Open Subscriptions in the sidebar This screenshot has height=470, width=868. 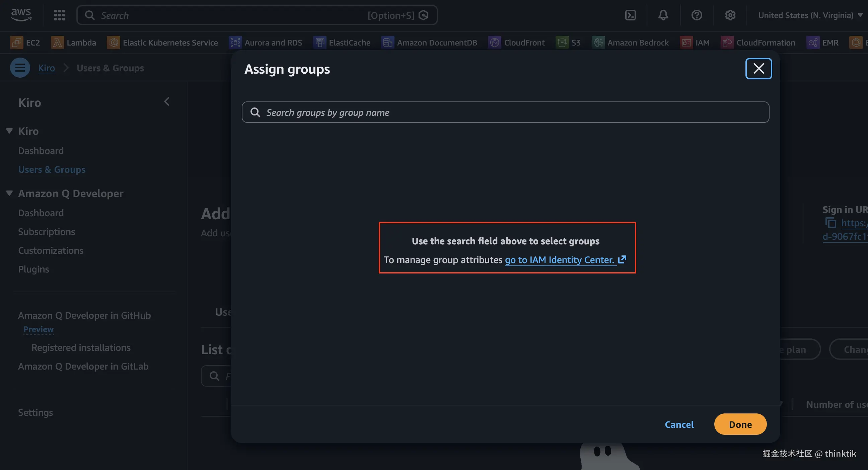[47, 232]
